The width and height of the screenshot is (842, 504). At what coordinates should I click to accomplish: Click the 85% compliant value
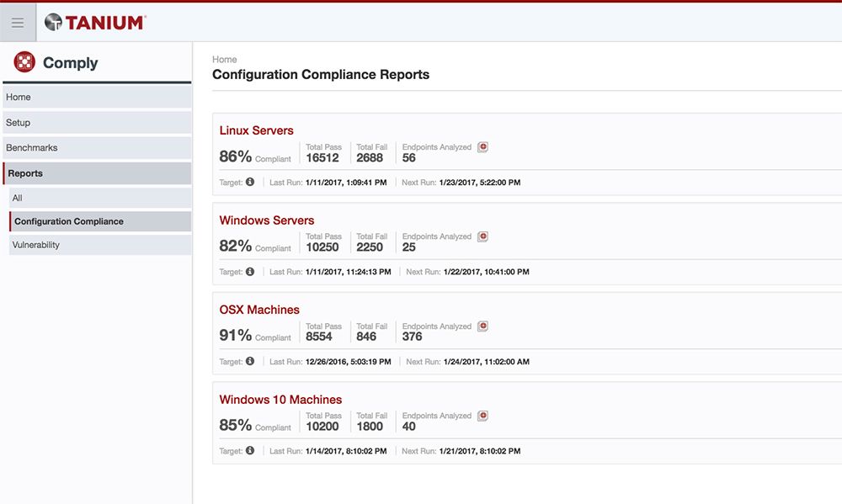point(235,425)
